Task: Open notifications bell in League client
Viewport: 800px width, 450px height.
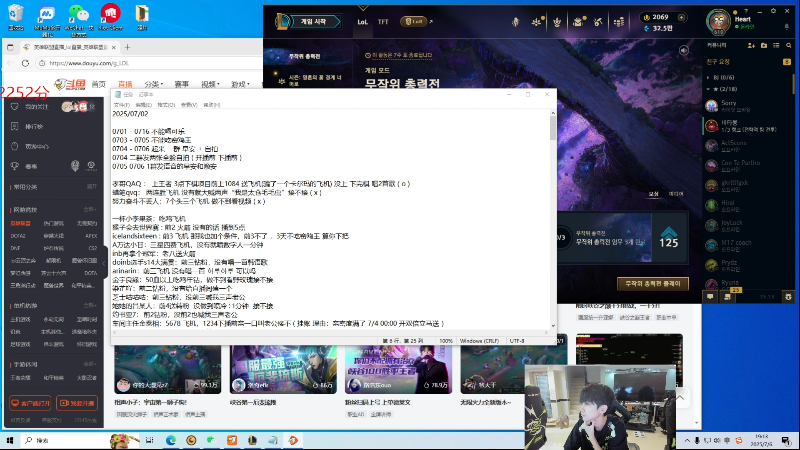Action: click(x=786, y=27)
